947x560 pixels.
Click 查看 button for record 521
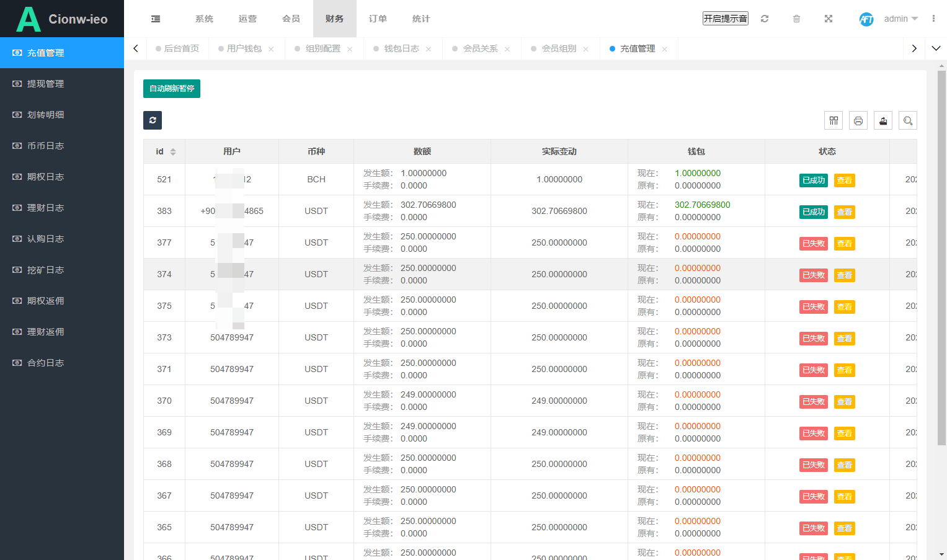coord(845,180)
